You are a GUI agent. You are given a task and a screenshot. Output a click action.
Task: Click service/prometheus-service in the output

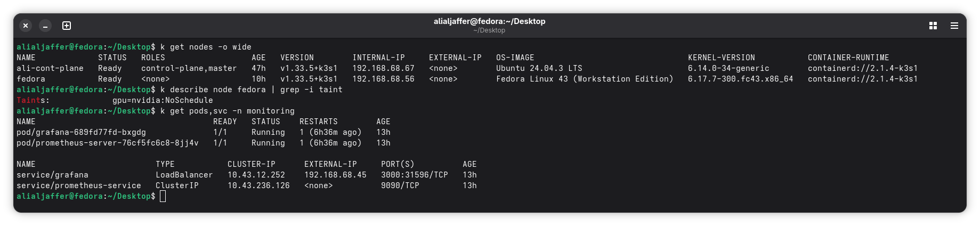point(79,185)
